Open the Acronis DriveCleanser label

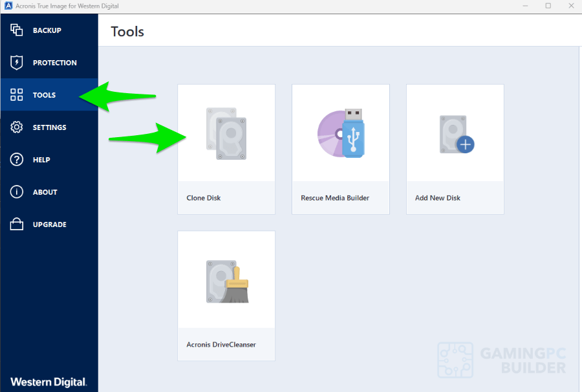(x=221, y=345)
